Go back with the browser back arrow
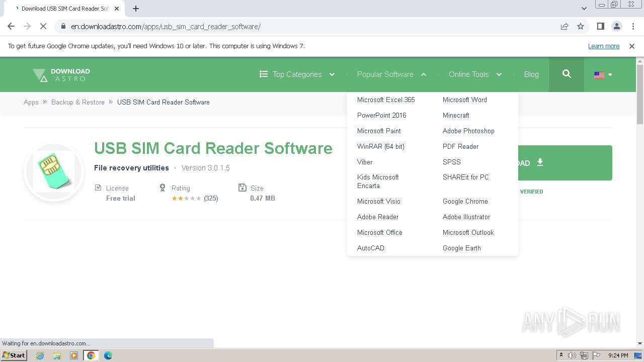The height and width of the screenshot is (362, 644). [x=11, y=26]
